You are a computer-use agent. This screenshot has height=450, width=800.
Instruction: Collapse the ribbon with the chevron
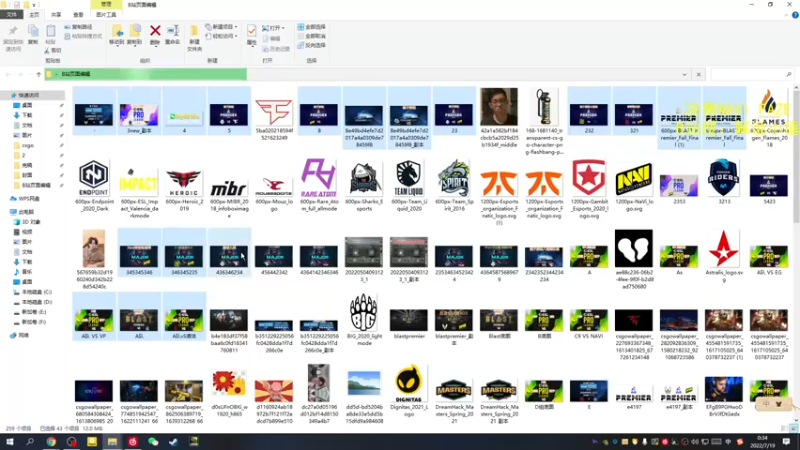[x=786, y=15]
